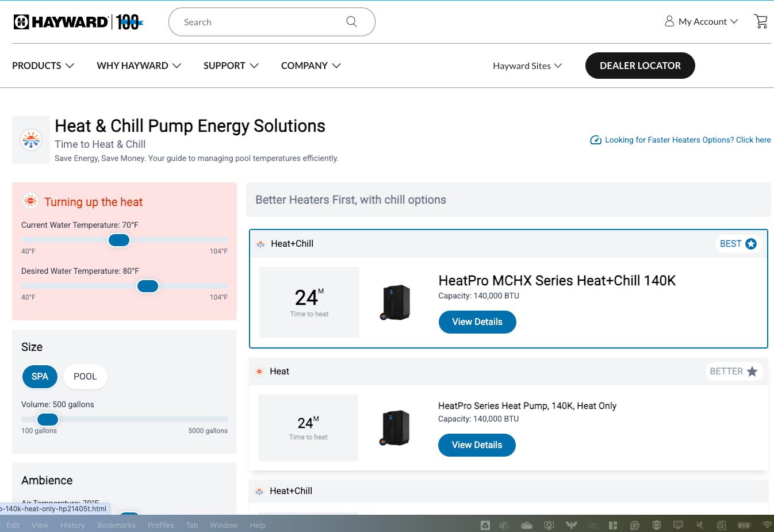Select the POOL size toggle
This screenshot has height=532, width=774.
pyautogui.click(x=85, y=376)
